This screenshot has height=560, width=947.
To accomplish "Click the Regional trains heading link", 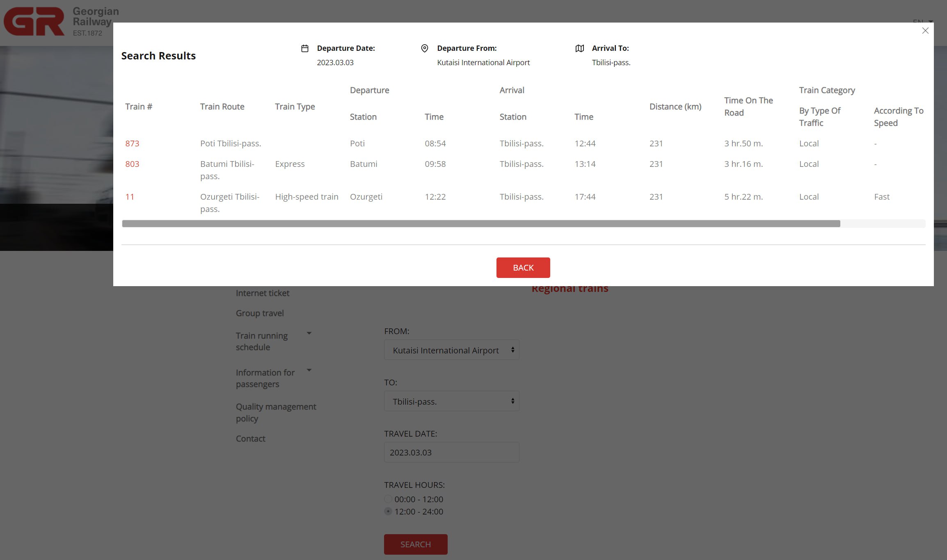I will (x=570, y=289).
